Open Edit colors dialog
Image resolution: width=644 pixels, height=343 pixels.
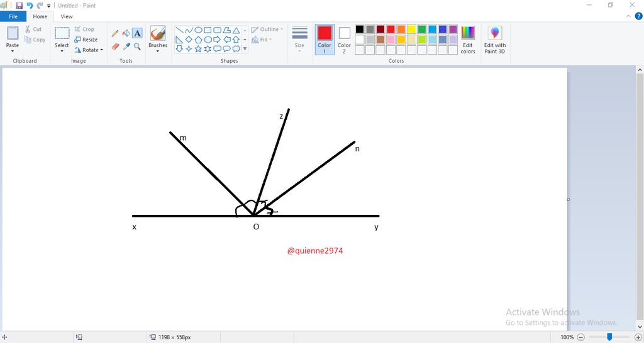468,40
